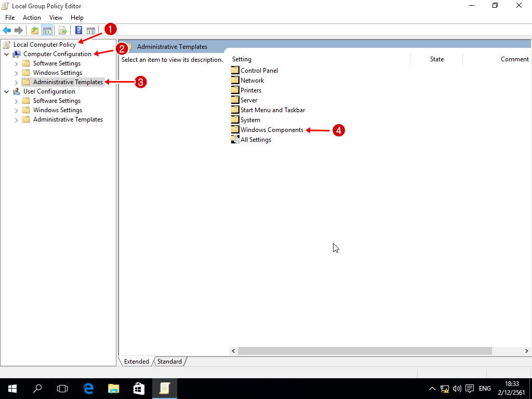Toggle Show/Hide Action Pane toolbar icon

coord(91,31)
